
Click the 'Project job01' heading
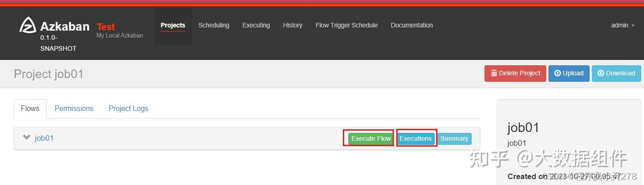(48, 74)
